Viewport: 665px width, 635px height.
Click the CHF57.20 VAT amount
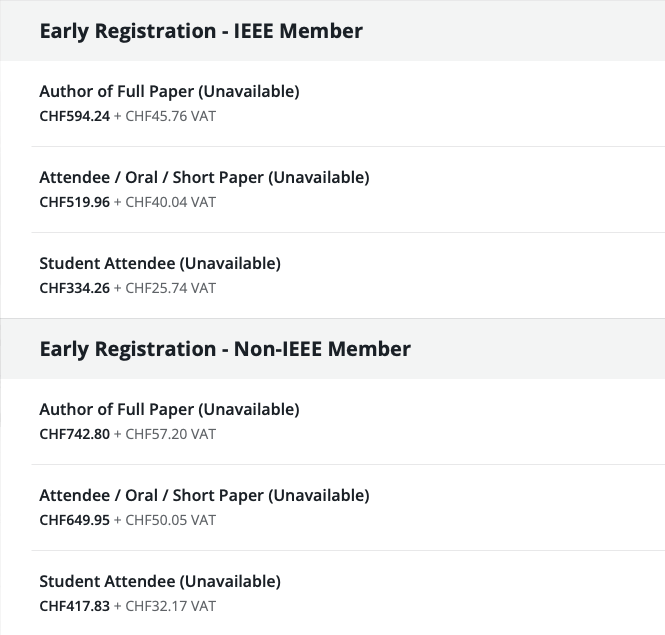pyautogui.click(x=170, y=434)
